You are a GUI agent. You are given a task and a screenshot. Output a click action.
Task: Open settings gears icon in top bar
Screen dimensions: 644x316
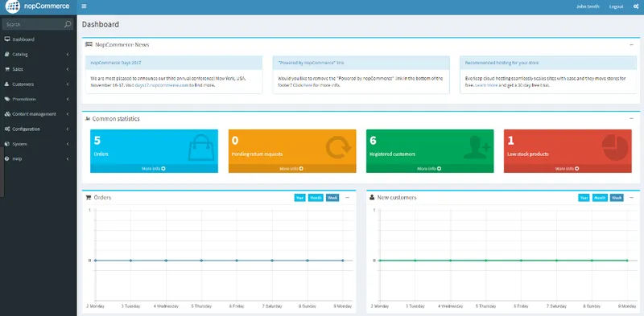click(636, 6)
